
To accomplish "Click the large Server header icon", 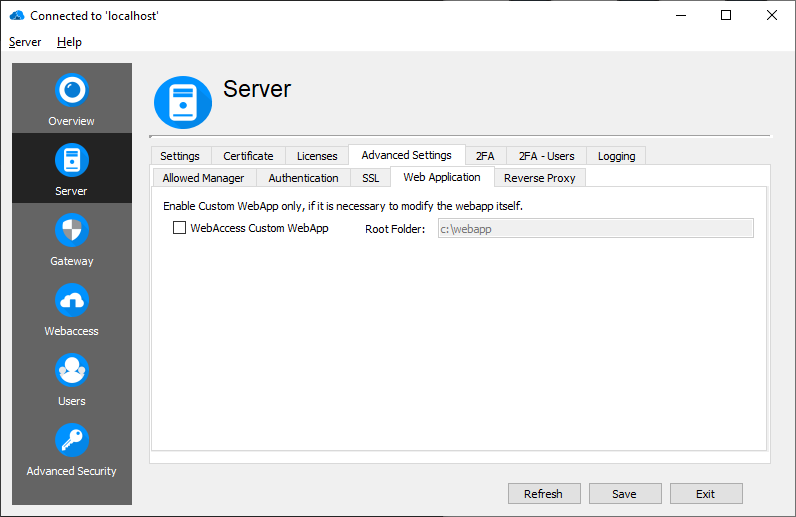I will [x=183, y=103].
